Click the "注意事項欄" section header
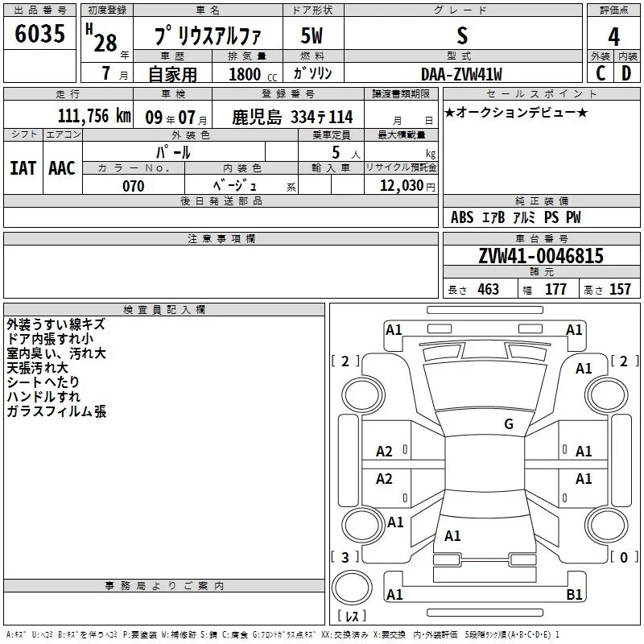The width and height of the screenshot is (644, 644). tap(221, 238)
